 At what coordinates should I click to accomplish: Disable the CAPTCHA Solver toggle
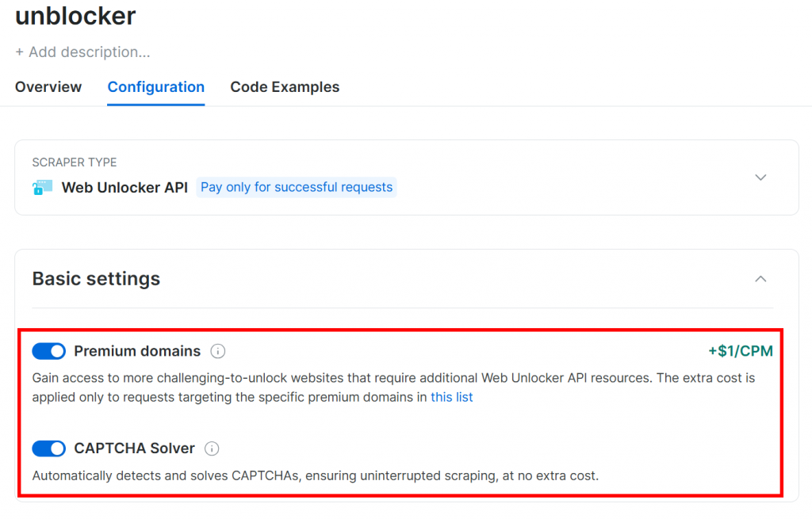pyautogui.click(x=48, y=448)
